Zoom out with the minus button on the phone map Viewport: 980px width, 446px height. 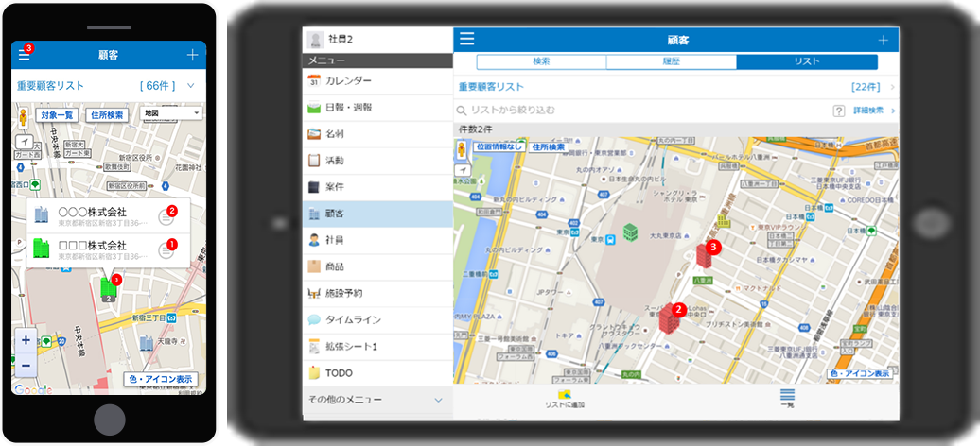(26, 366)
